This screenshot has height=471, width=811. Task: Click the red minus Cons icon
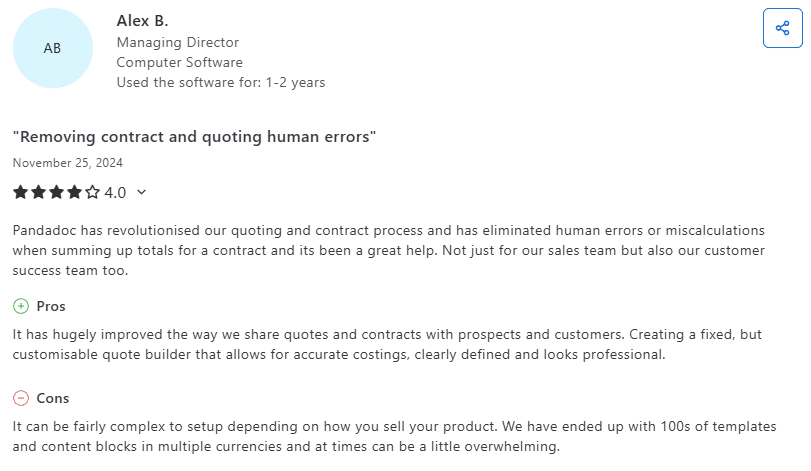click(x=21, y=398)
